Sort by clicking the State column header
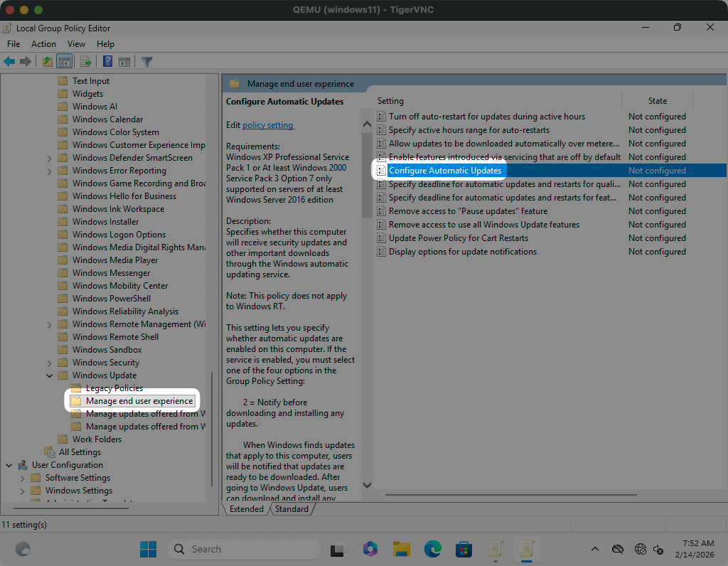Image resolution: width=728 pixels, height=566 pixels. [657, 101]
